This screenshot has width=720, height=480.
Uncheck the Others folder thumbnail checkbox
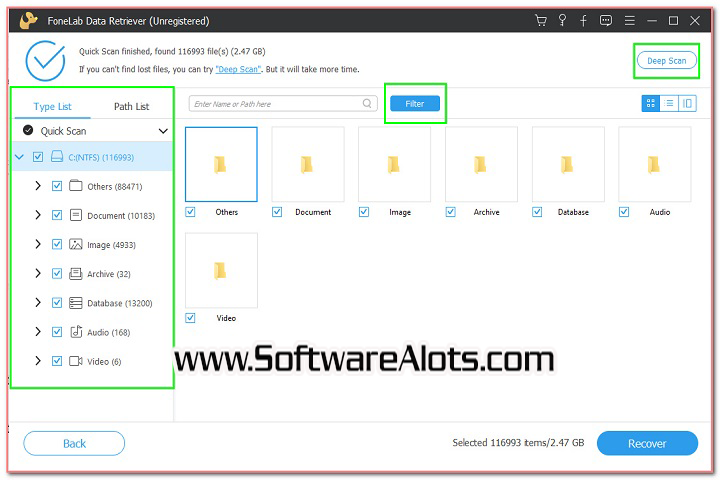click(191, 212)
